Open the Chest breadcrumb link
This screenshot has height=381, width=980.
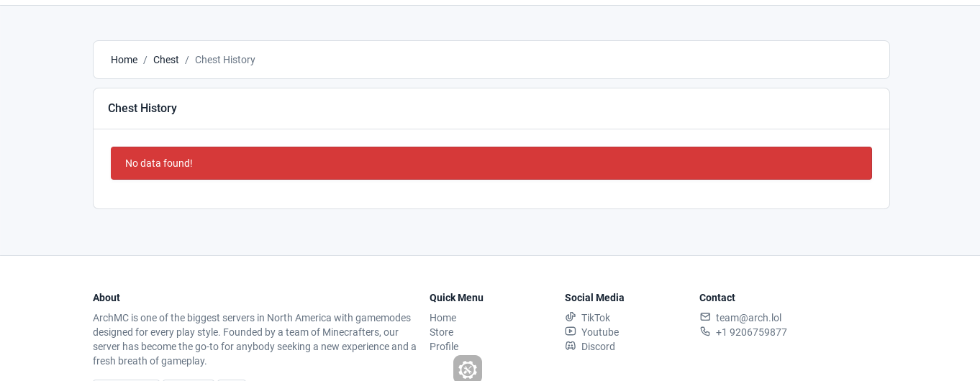(166, 60)
